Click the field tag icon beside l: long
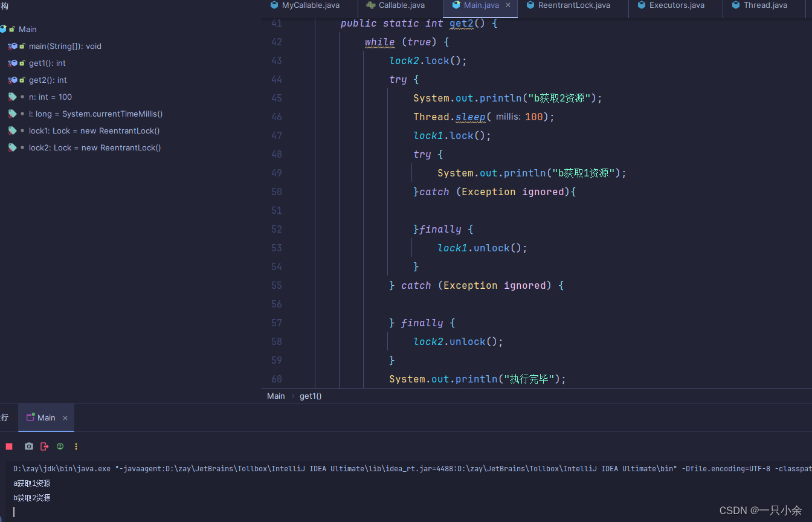The height and width of the screenshot is (522, 812). click(x=13, y=114)
